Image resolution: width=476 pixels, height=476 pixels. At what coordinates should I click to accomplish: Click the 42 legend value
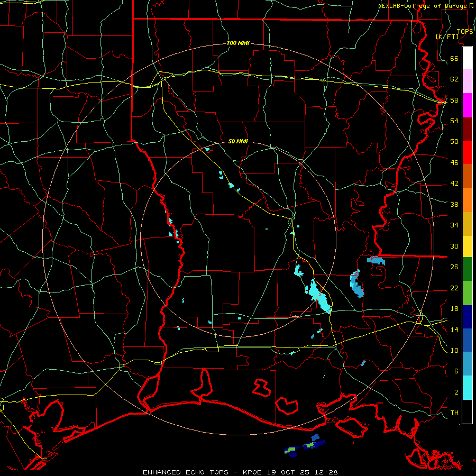click(x=454, y=184)
